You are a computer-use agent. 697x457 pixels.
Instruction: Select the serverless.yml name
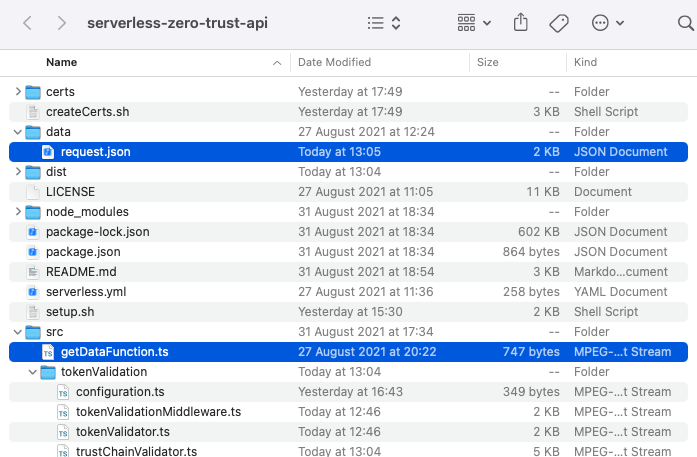86,292
